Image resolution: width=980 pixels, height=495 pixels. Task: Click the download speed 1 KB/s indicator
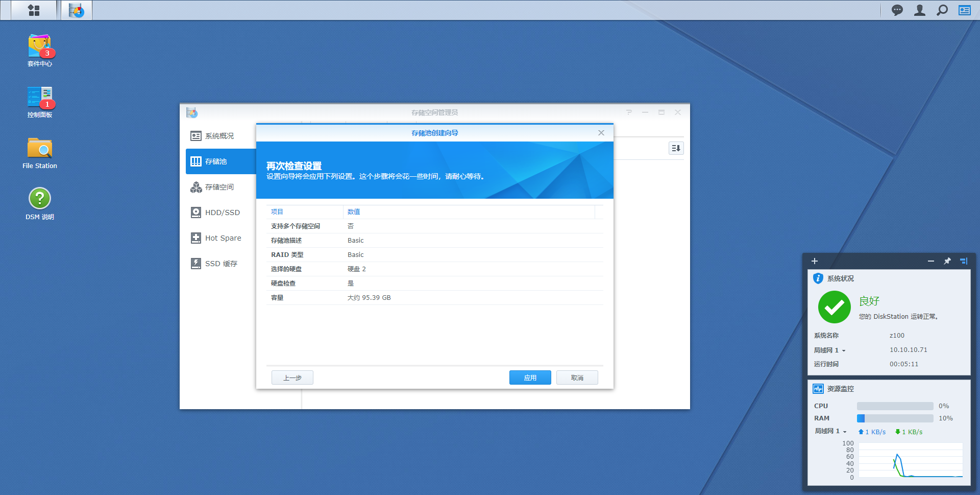click(909, 432)
